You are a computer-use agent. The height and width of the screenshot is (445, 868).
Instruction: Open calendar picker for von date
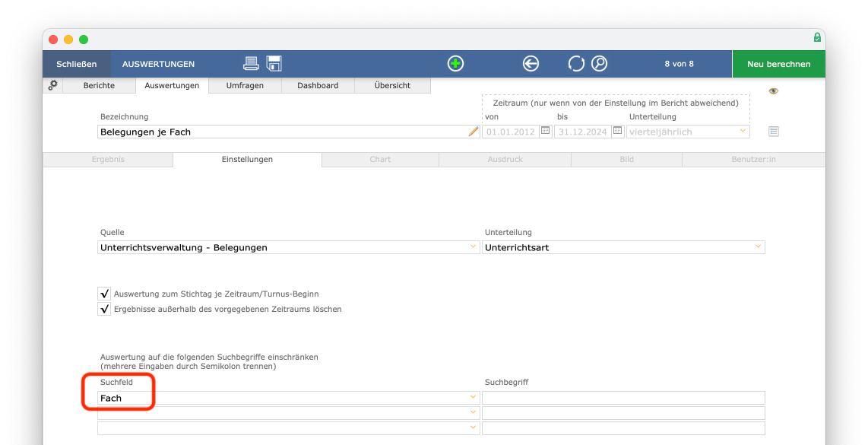545,131
